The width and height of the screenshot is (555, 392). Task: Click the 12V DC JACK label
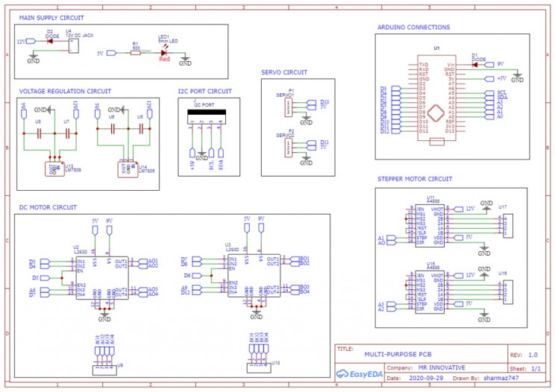[80, 36]
